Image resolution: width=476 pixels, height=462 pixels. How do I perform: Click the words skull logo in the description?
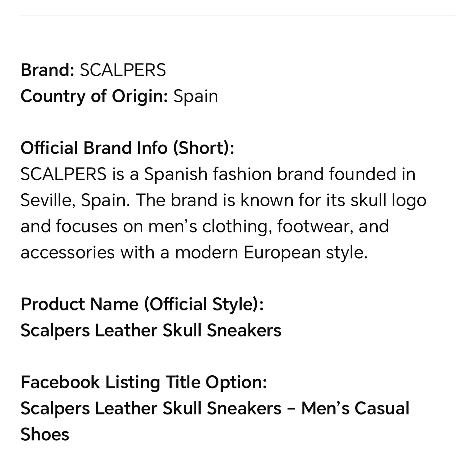[x=388, y=200]
